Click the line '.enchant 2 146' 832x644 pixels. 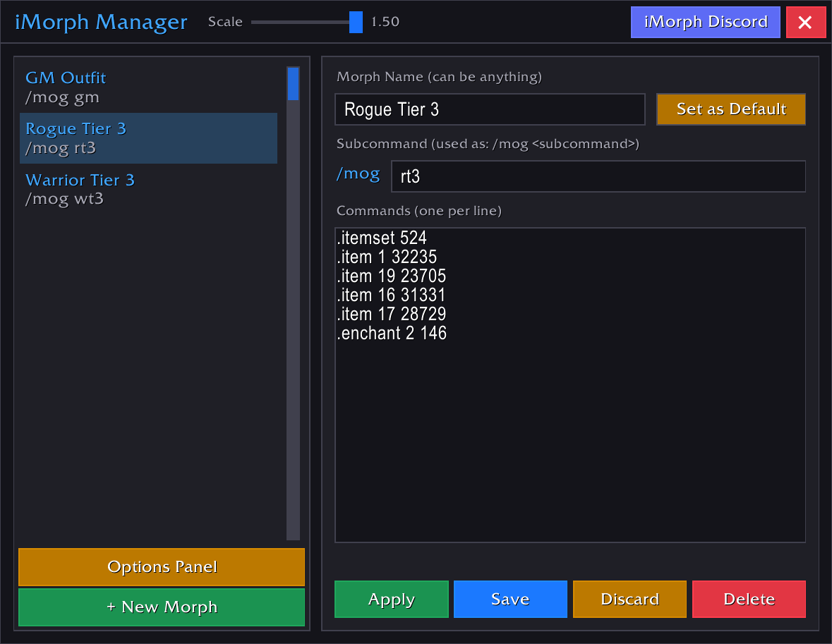(392, 333)
